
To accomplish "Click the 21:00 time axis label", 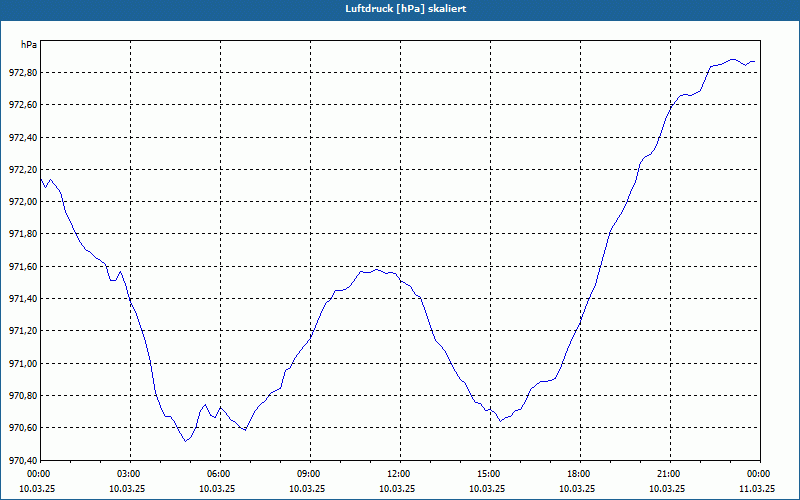I will pyautogui.click(x=670, y=474).
